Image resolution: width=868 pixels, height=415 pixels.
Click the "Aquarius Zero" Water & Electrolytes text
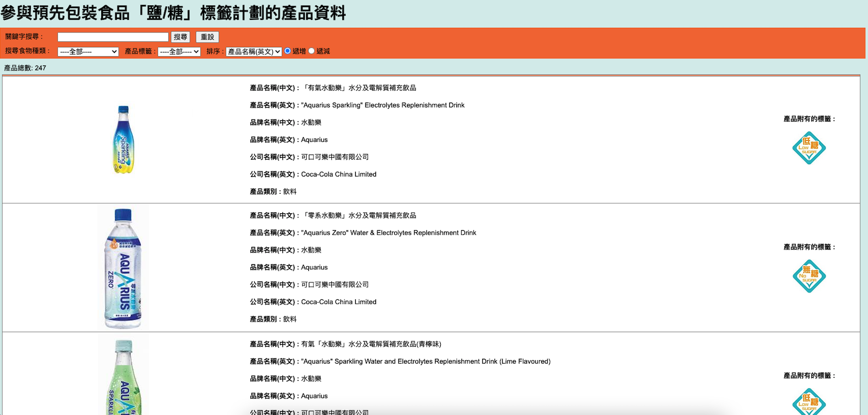389,233
